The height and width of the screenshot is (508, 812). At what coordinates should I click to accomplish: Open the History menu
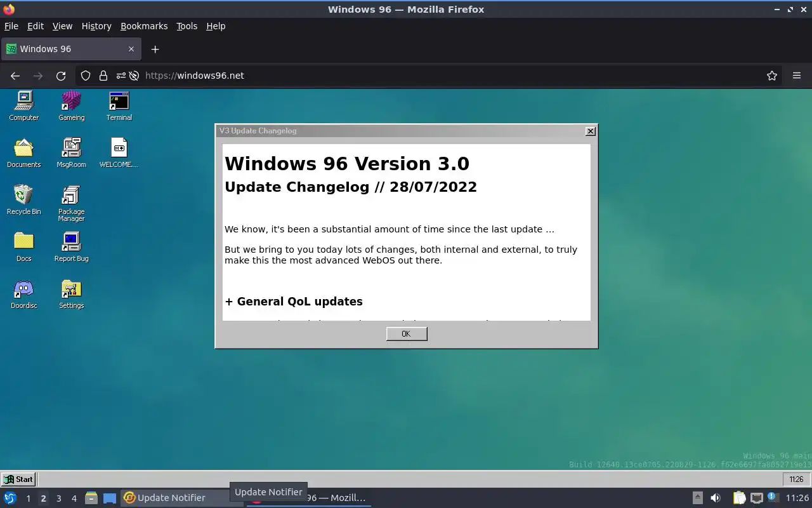pyautogui.click(x=96, y=26)
